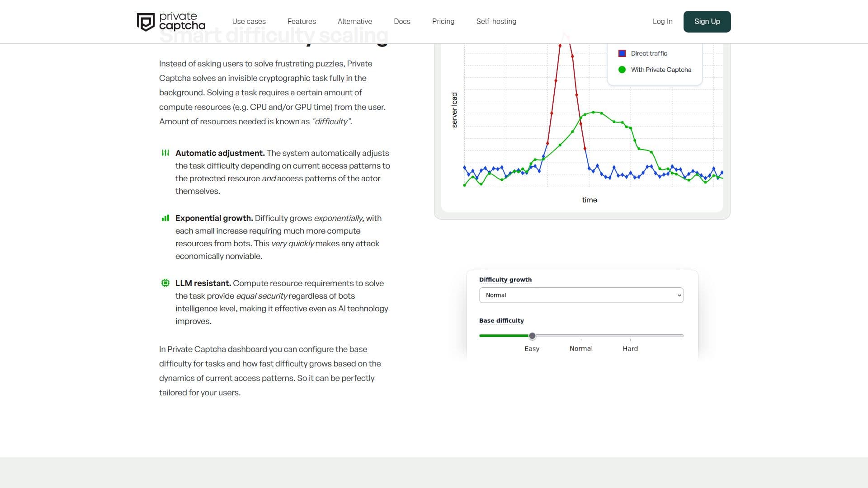868x488 pixels.
Task: Open the Self-hosting page
Action: 496,21
